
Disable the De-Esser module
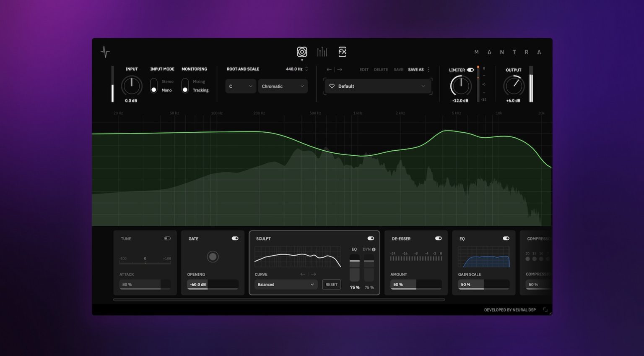click(439, 238)
